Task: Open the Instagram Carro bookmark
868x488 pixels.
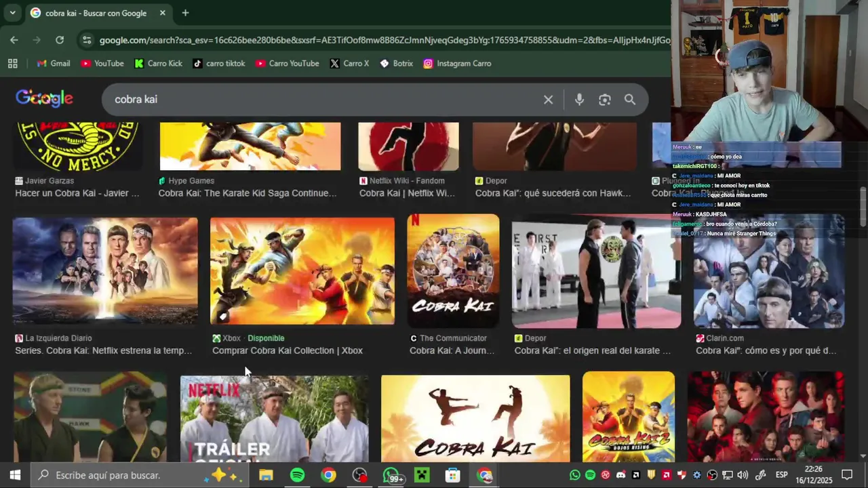Action: (x=458, y=64)
